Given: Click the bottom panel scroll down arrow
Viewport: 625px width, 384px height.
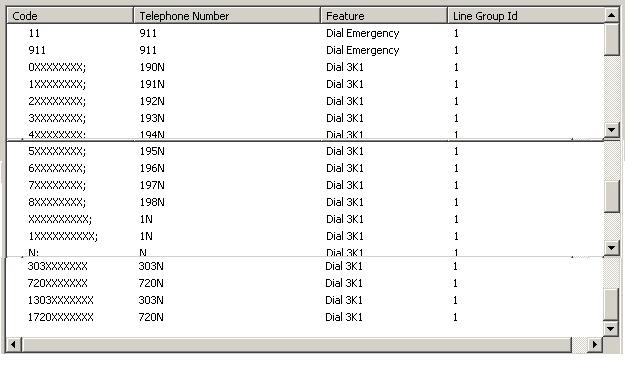Looking at the screenshot, I should pyautogui.click(x=611, y=329).
